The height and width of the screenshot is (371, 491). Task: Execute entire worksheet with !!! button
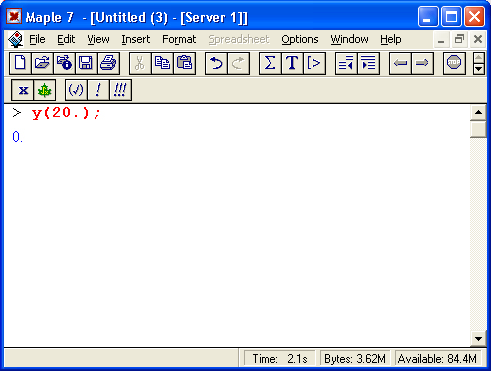(x=120, y=90)
